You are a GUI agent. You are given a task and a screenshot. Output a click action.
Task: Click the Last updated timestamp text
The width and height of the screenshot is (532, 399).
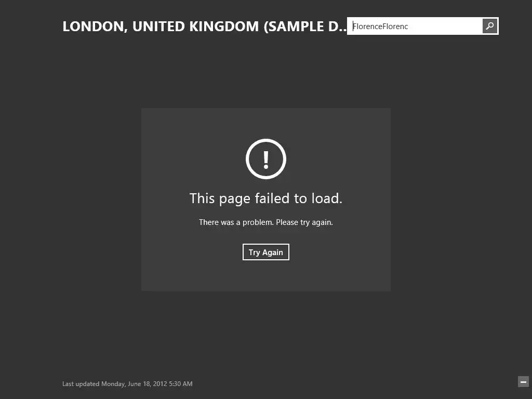click(127, 384)
